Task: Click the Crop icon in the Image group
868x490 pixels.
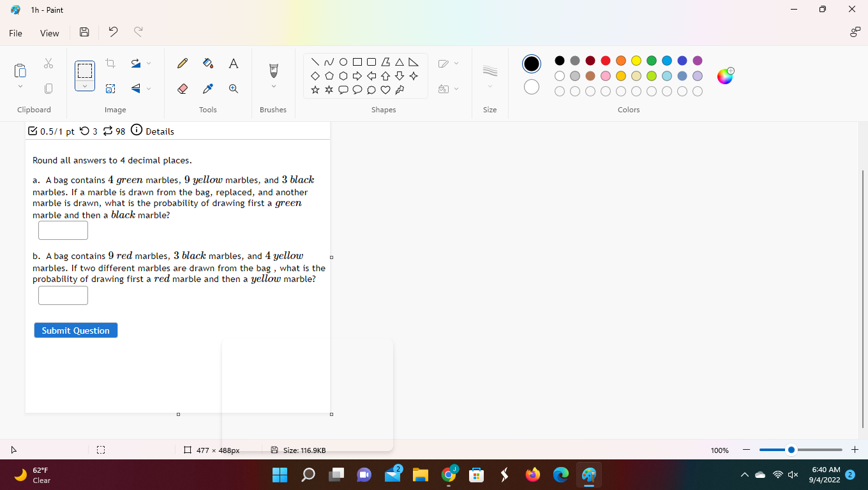Action: pos(110,63)
